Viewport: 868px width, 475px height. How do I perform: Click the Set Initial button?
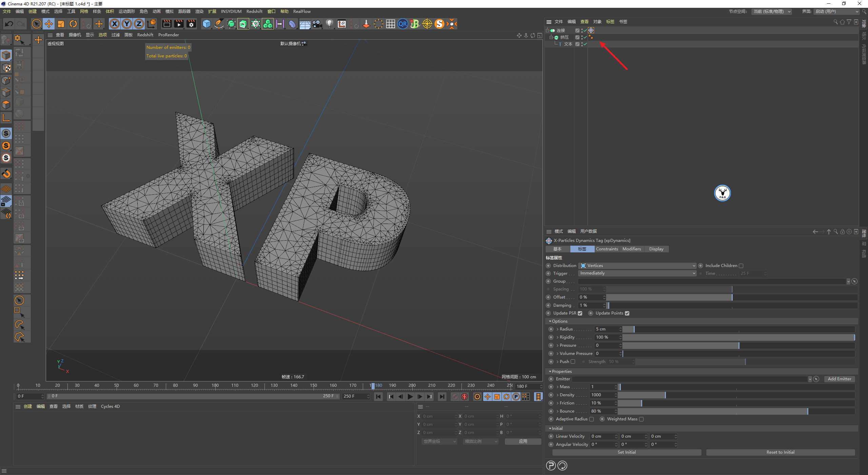tap(626, 452)
